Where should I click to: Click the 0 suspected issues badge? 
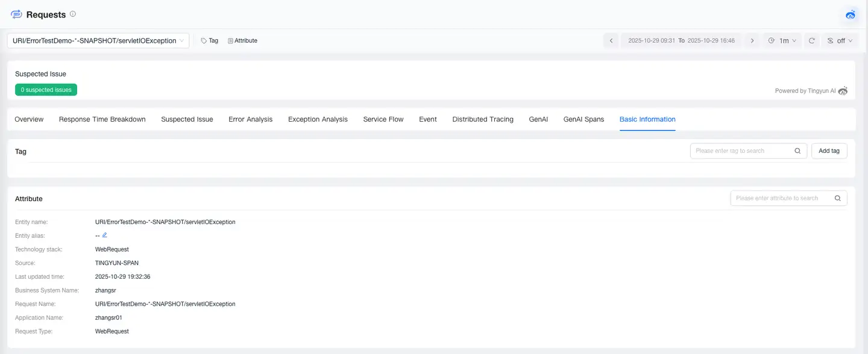tap(46, 90)
